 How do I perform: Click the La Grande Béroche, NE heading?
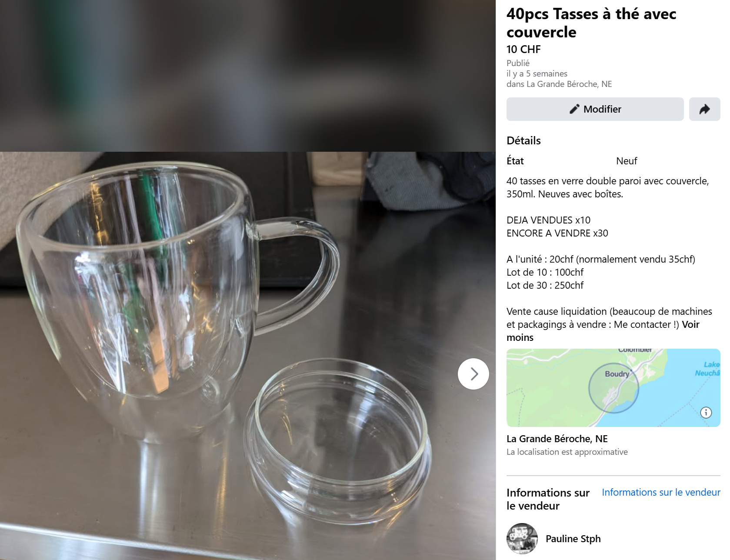557,439
